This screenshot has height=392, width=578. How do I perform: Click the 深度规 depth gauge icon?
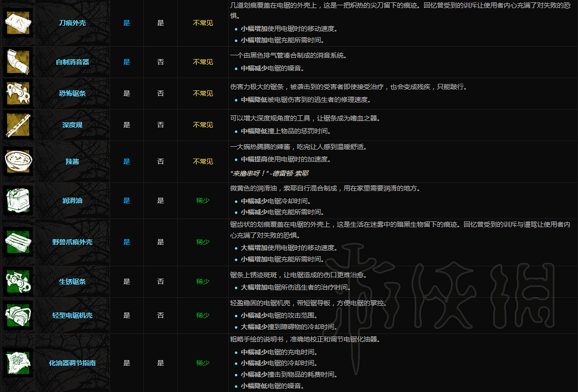18,125
